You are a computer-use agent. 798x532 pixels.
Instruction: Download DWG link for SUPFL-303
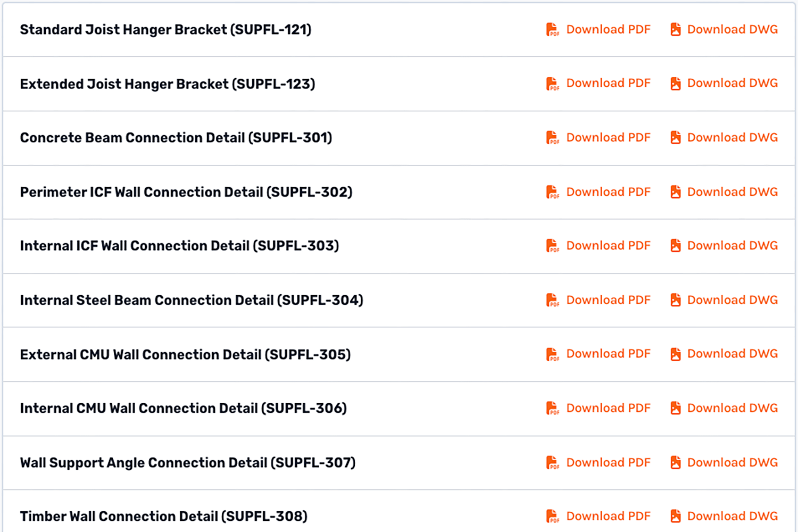[x=732, y=246]
